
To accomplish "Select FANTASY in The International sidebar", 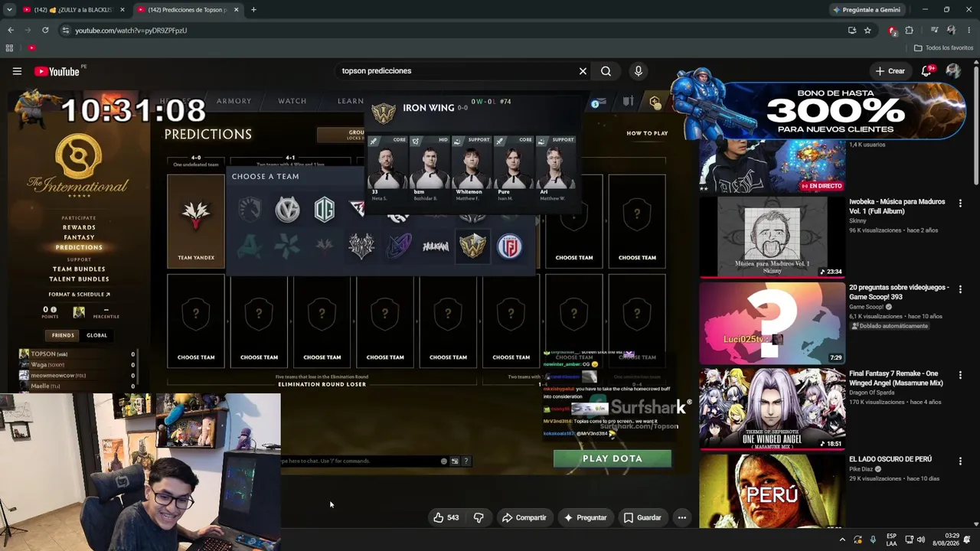I will click(79, 237).
